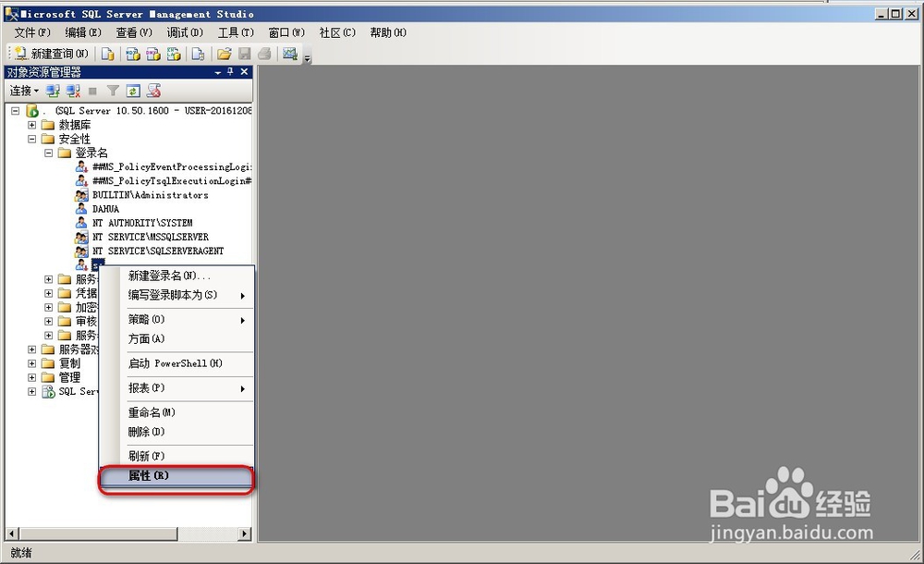Select the 数据库 tree item
Image resolution: width=924 pixels, height=564 pixels.
(75, 125)
